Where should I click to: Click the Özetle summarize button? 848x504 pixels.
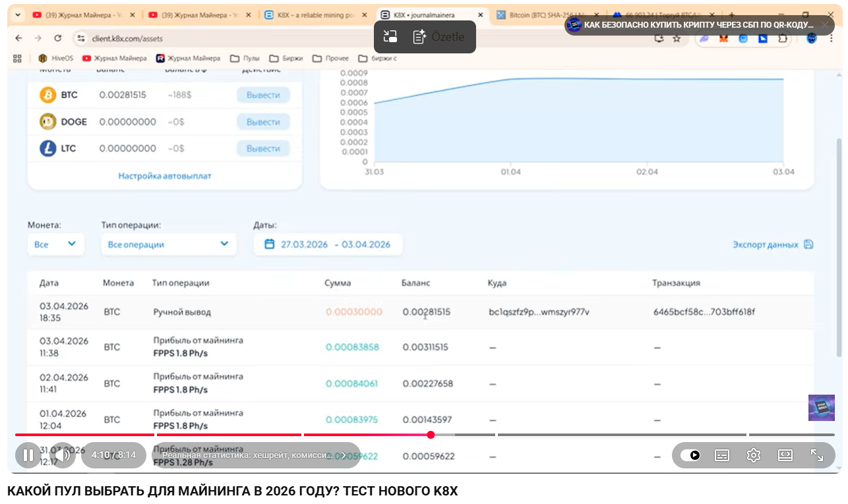(439, 37)
